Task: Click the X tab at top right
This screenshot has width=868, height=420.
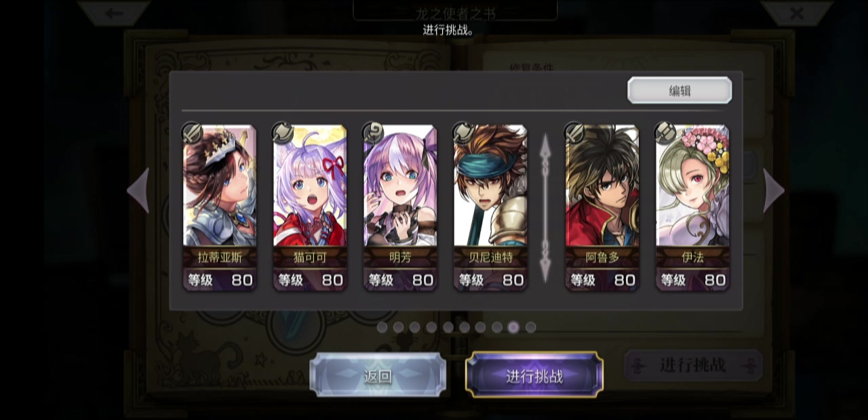Action: point(796,13)
